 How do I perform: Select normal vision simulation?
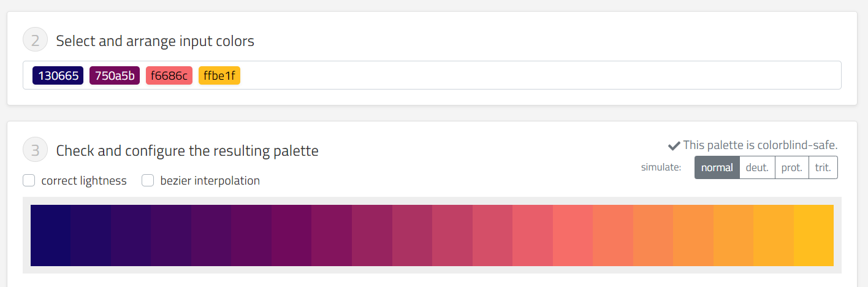click(x=717, y=167)
